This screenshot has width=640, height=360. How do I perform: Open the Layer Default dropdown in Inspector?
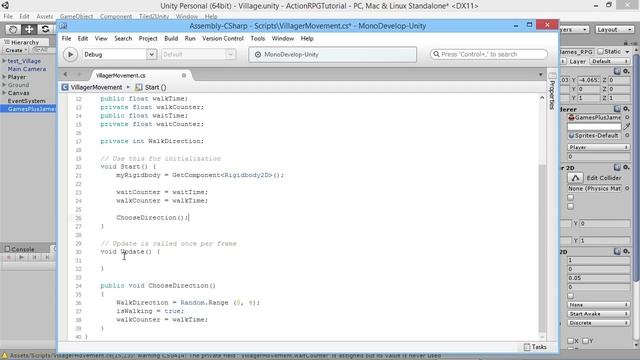pos(610,61)
